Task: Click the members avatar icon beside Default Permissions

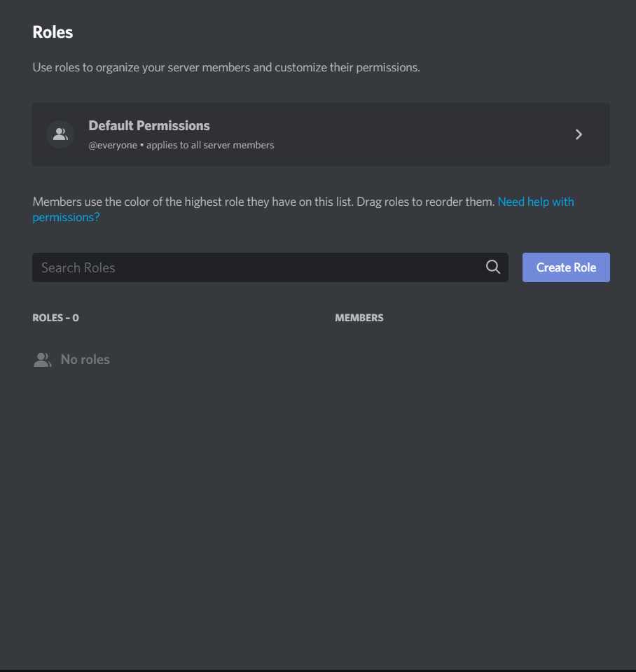Action: [60, 134]
